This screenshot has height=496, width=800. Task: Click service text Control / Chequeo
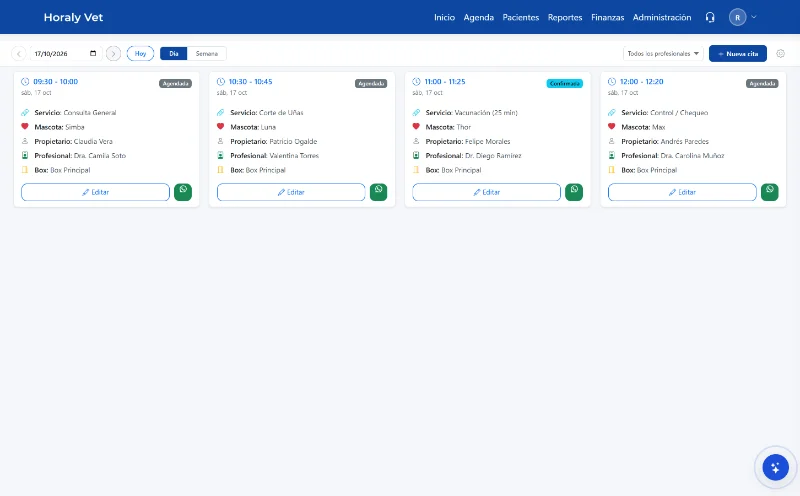pos(679,113)
